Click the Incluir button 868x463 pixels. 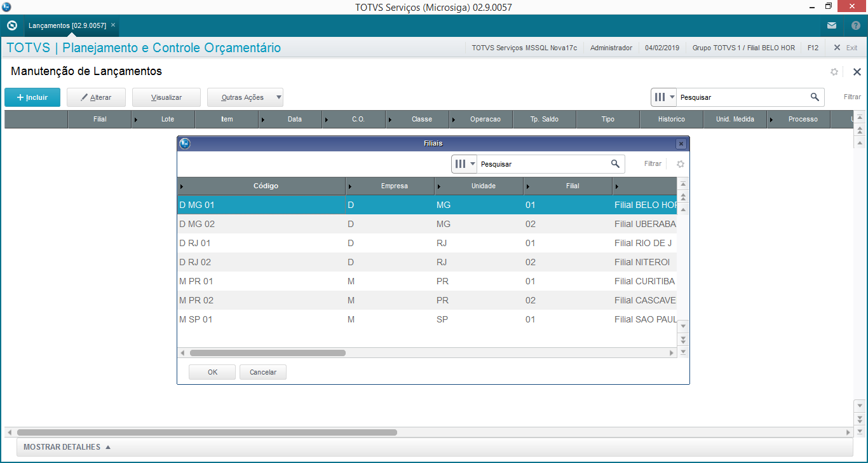click(x=32, y=97)
